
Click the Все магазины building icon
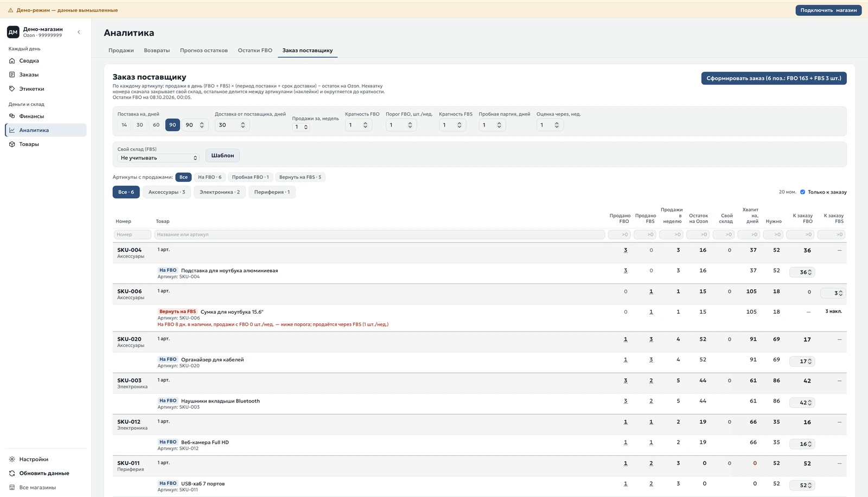(12, 487)
